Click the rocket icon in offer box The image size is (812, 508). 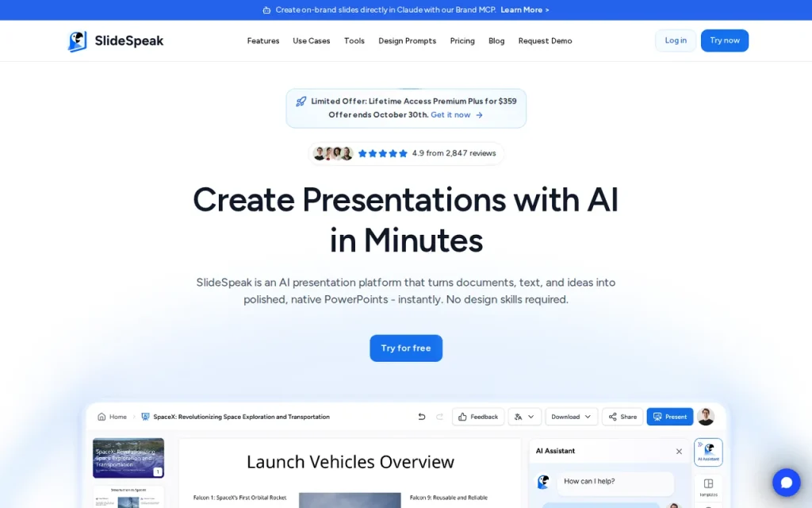click(301, 102)
